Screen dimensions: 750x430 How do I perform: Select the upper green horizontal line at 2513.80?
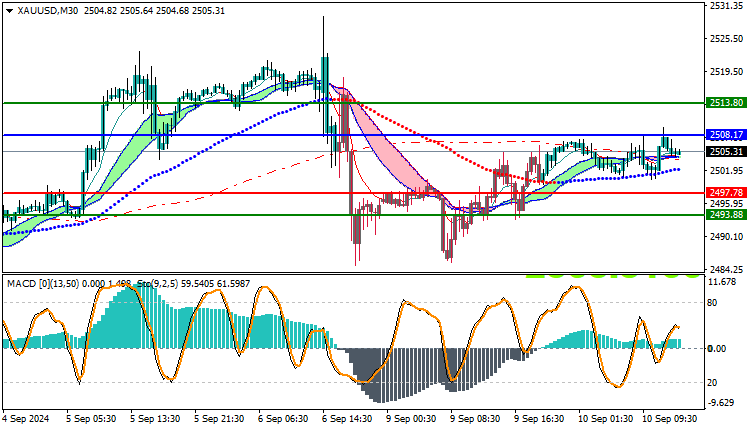coord(354,103)
